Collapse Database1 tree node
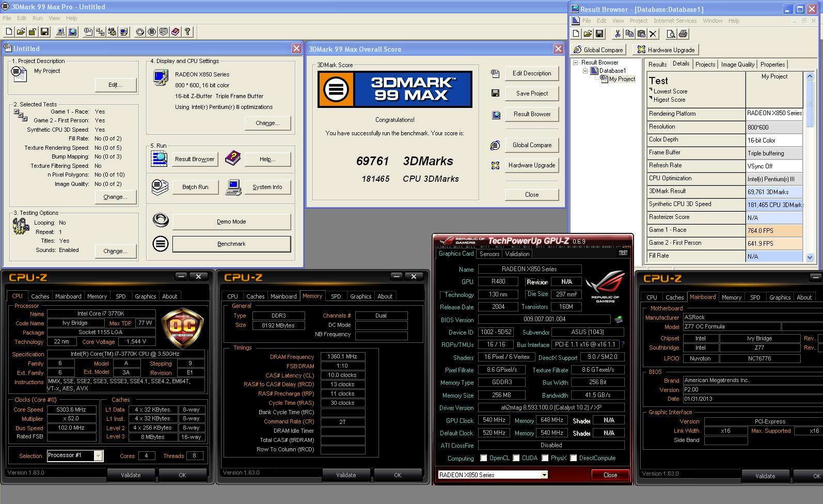Image resolution: width=823 pixels, height=504 pixels. 585,71
